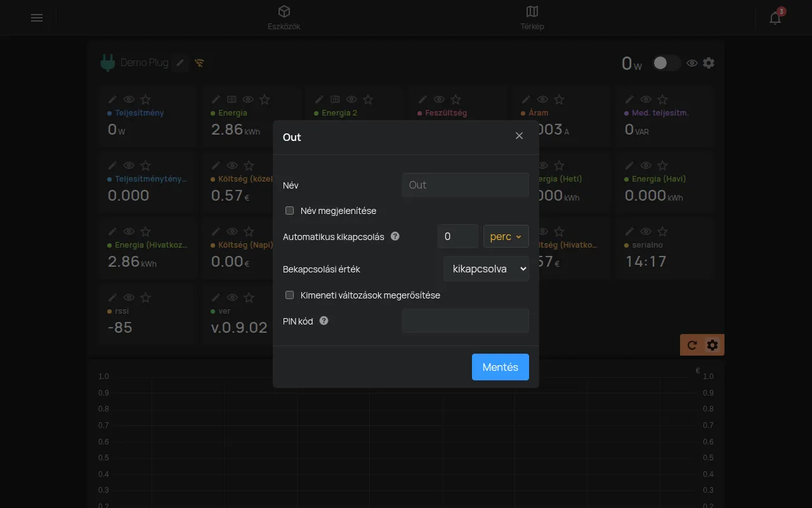Open the notifications bell
This screenshot has width=812, height=508.
(x=775, y=18)
